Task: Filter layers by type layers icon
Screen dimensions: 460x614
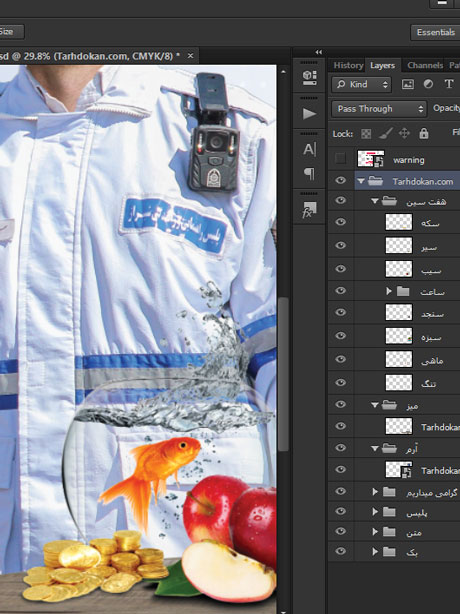Action: (449, 84)
